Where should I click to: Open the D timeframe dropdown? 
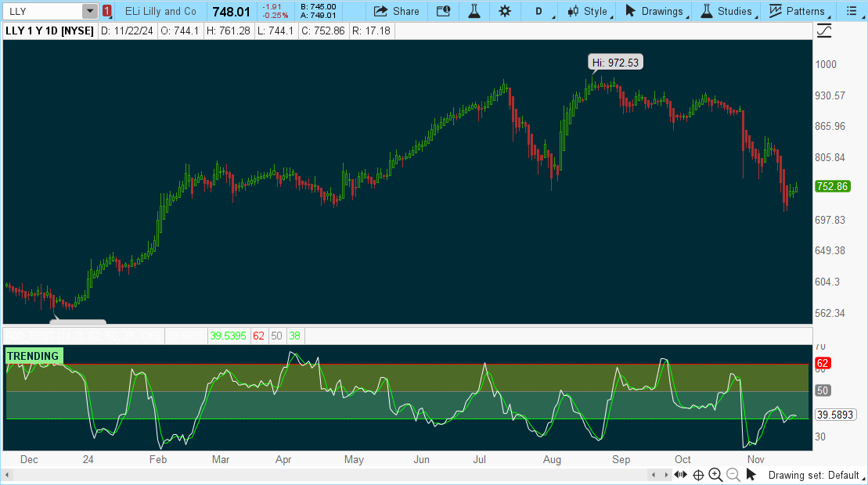click(540, 11)
